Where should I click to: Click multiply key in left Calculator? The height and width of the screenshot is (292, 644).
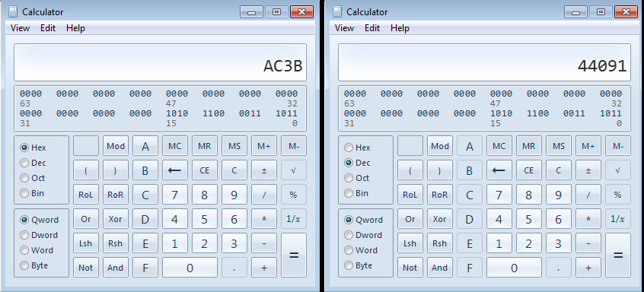point(264,219)
